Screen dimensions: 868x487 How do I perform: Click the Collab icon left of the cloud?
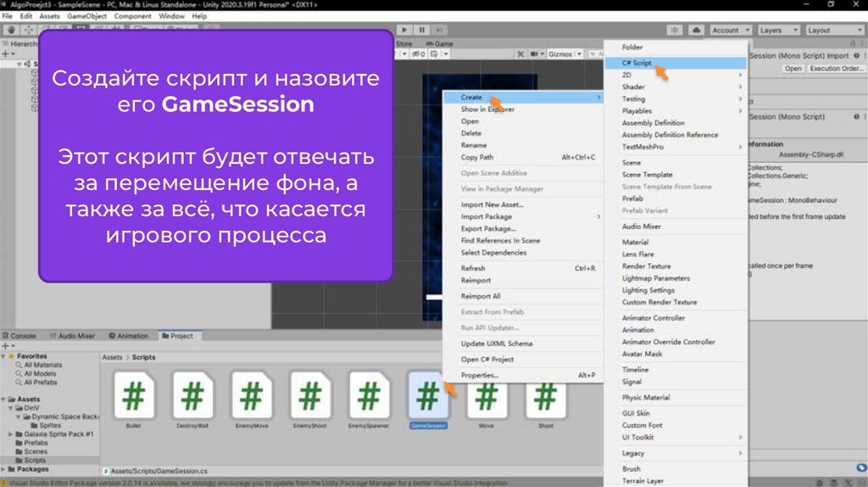coord(674,30)
